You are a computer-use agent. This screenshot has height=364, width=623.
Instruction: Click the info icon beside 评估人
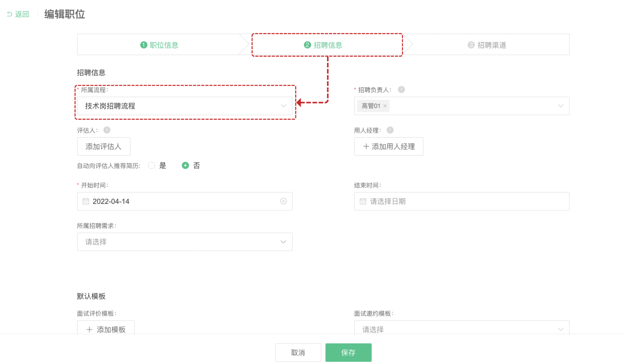point(107,130)
